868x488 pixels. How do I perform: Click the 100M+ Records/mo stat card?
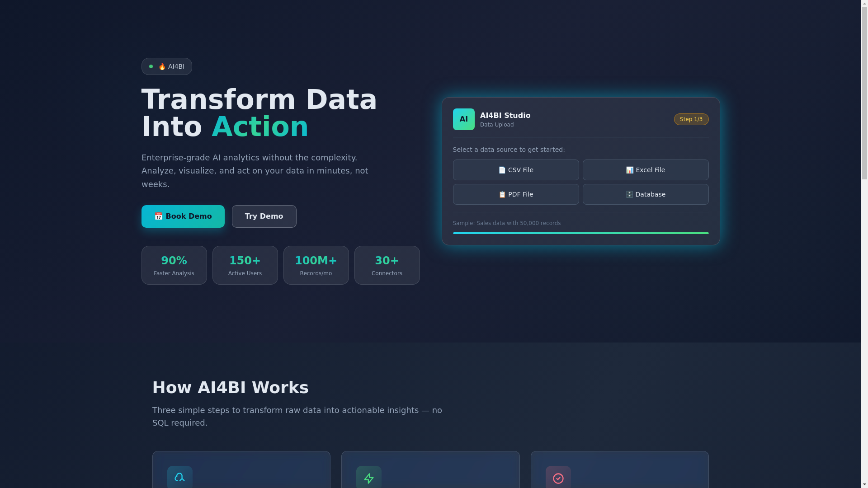click(316, 265)
